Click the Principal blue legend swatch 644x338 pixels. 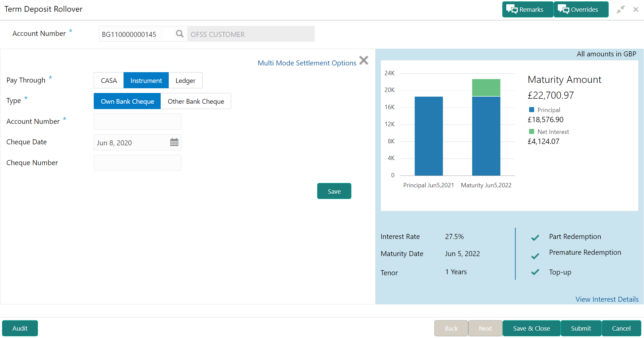[531, 110]
